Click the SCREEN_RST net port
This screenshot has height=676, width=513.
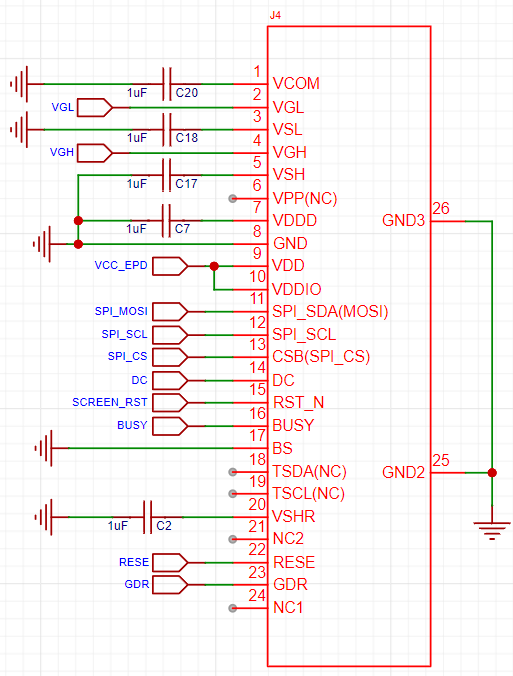coord(170,403)
